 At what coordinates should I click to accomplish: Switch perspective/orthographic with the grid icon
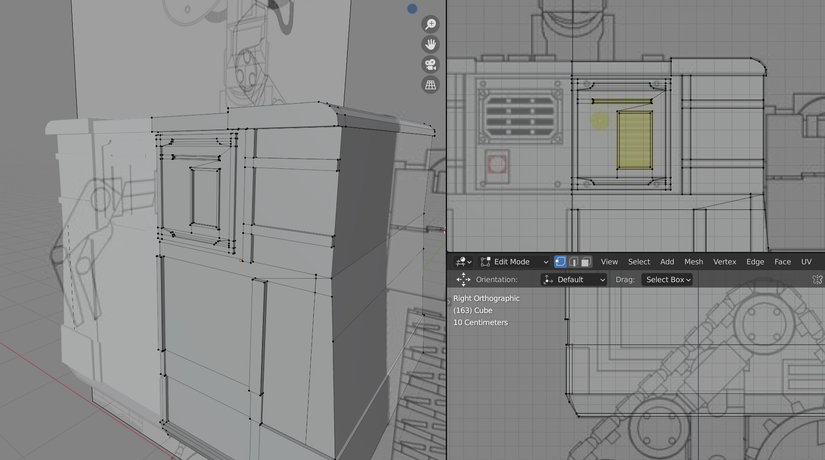tap(430, 85)
